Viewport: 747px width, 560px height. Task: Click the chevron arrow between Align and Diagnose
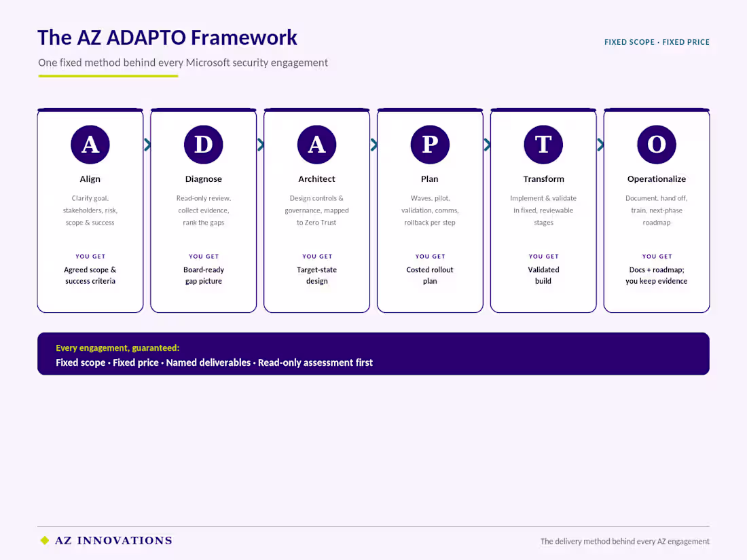click(147, 145)
